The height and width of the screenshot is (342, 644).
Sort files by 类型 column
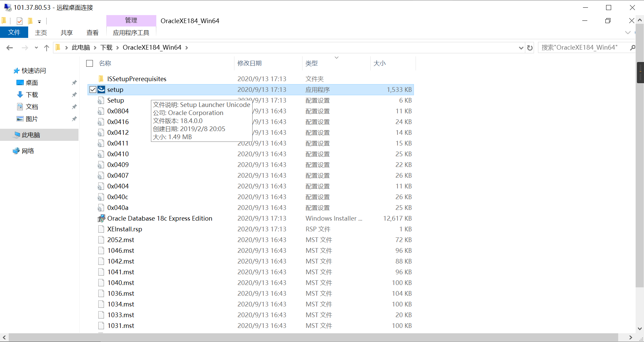click(312, 63)
